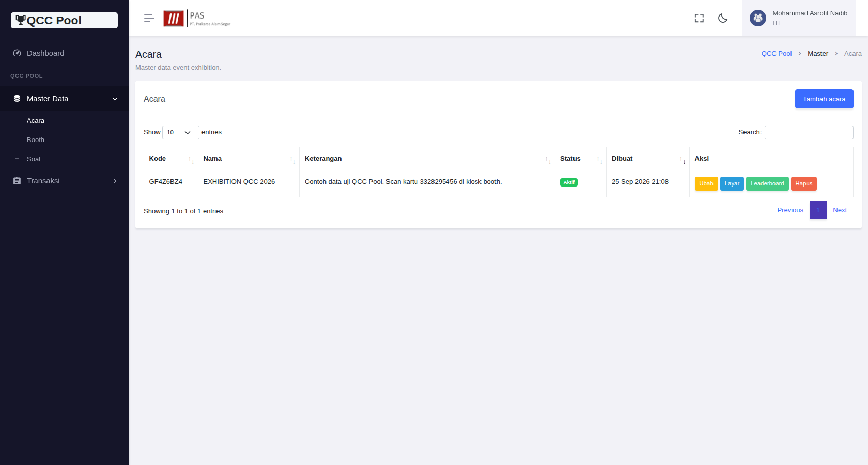Open the user avatar profile picture
The width and height of the screenshot is (868, 465).
tap(758, 18)
